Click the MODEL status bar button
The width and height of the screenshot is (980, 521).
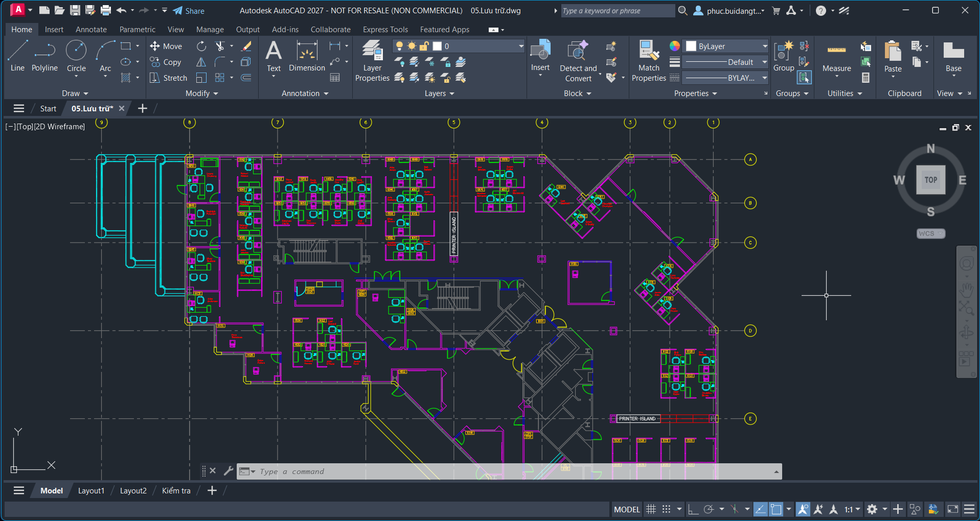coord(627,509)
